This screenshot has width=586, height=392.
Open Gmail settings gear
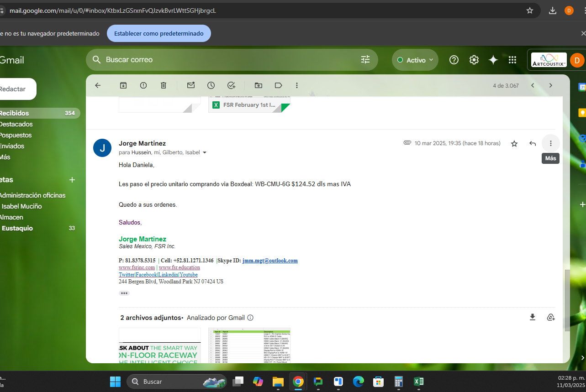pyautogui.click(x=474, y=60)
